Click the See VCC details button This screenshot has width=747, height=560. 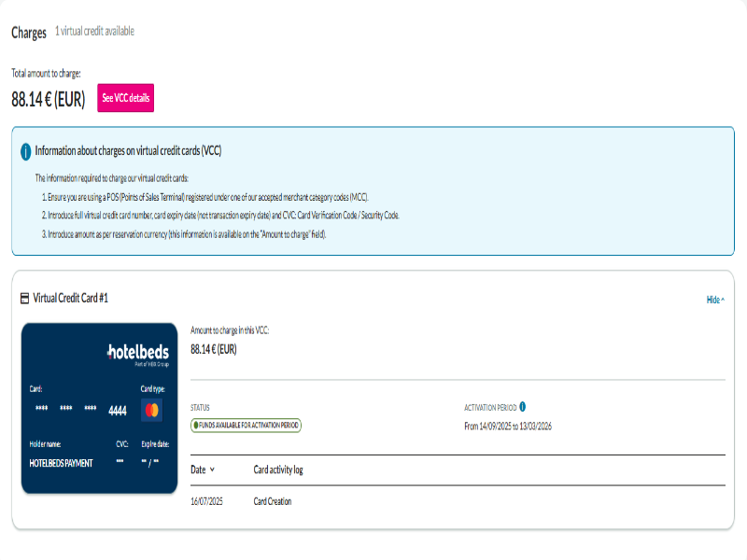[x=125, y=98]
